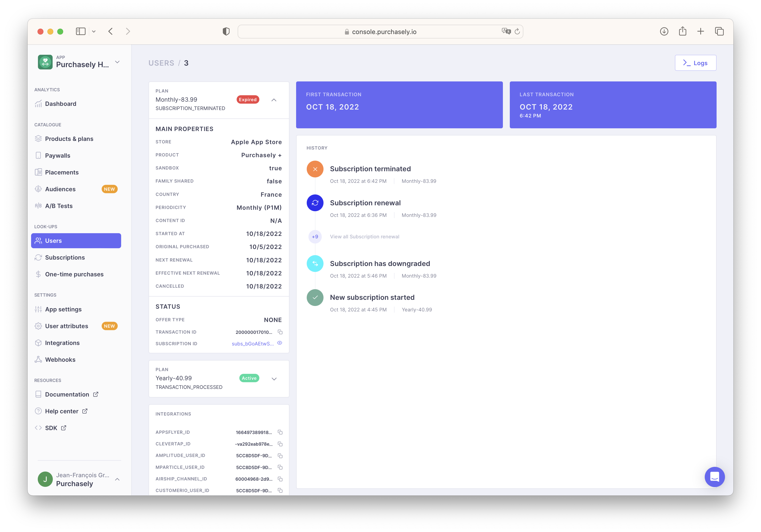This screenshot has height=532, width=761.
Task: Copy the AppsFlyer ID value
Action: [x=280, y=432]
